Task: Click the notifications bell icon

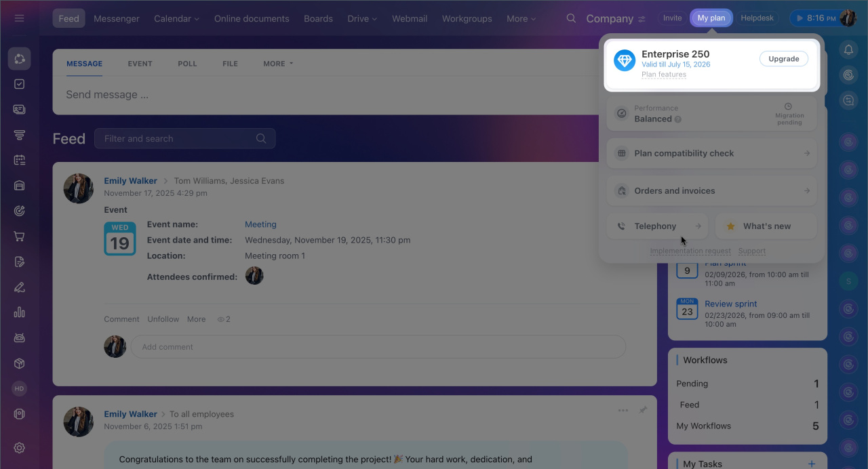Action: (x=848, y=49)
